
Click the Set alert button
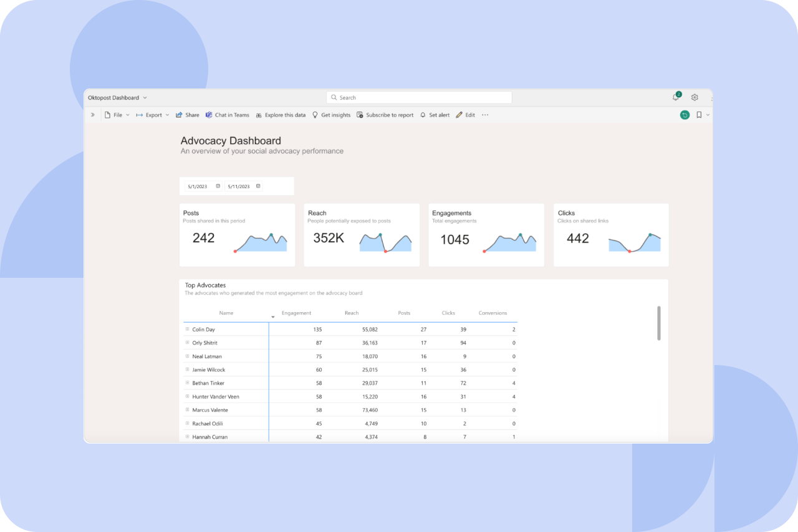tap(435, 115)
